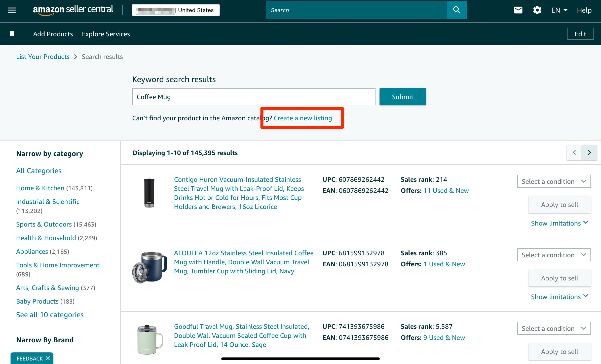Click Apply to sell for the Contigo mug
601x364 pixels.
[x=559, y=204]
